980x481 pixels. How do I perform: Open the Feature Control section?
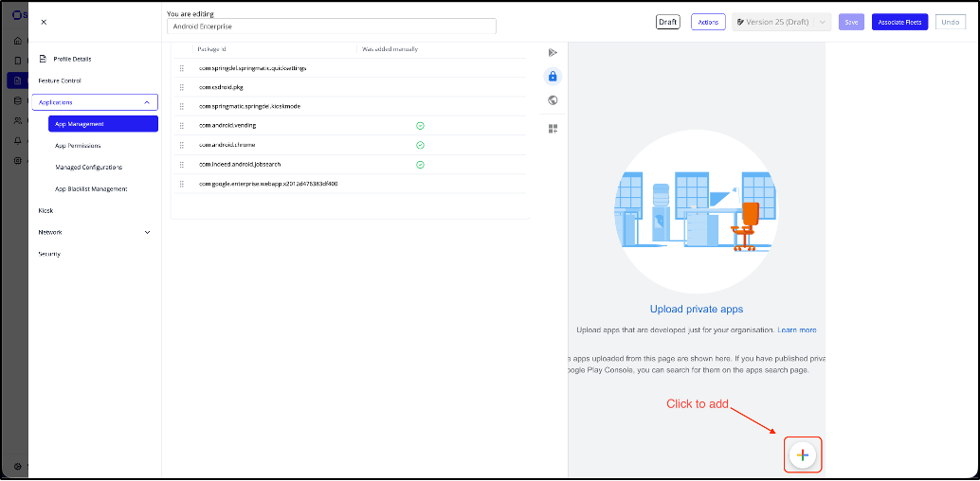[x=60, y=80]
